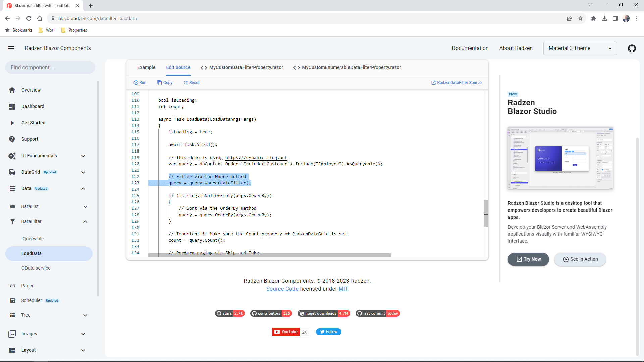Select IQueryable under DataFilter
This screenshot has width=644, height=362.
33,239
